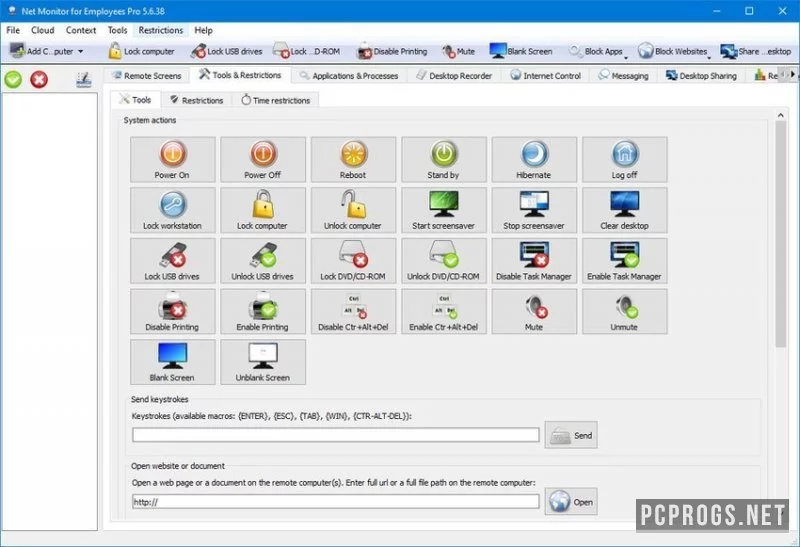Open the Cloud menu
This screenshot has width=800, height=547.
click(42, 30)
